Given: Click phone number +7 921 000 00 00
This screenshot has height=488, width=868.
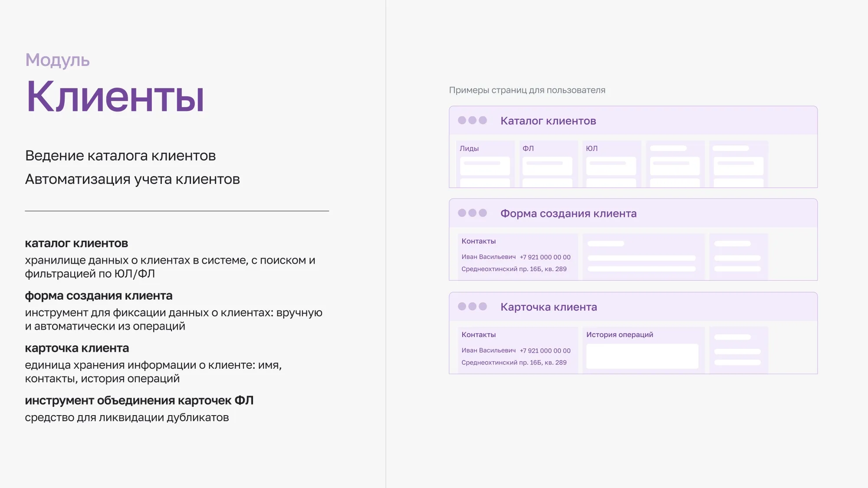Looking at the screenshot, I should click(545, 256).
